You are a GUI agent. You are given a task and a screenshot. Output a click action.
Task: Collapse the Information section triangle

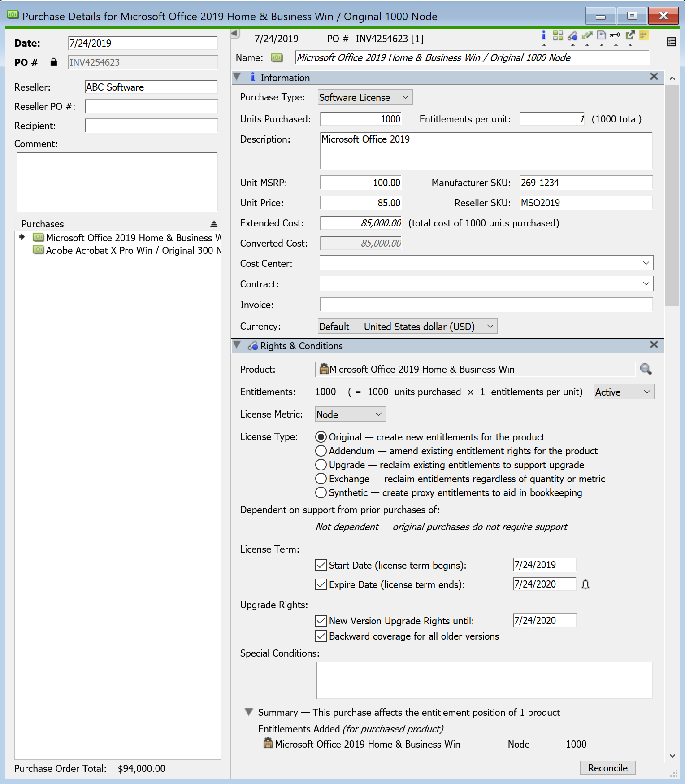[237, 77]
